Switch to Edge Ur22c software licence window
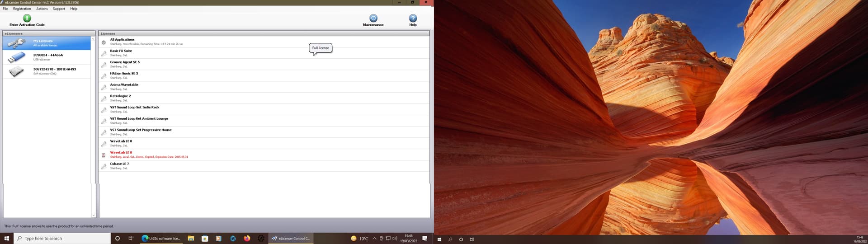The height and width of the screenshot is (244, 868). [x=161, y=239]
